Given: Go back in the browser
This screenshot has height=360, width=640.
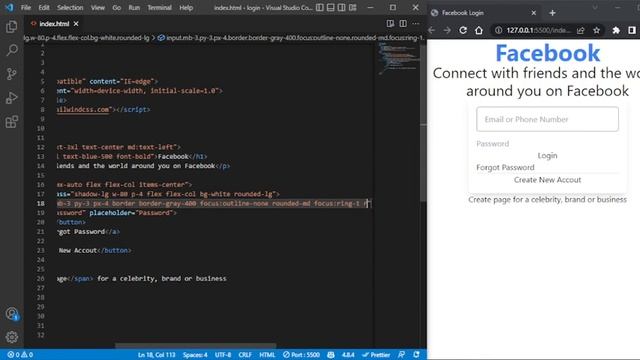Looking at the screenshot, I should (432, 30).
